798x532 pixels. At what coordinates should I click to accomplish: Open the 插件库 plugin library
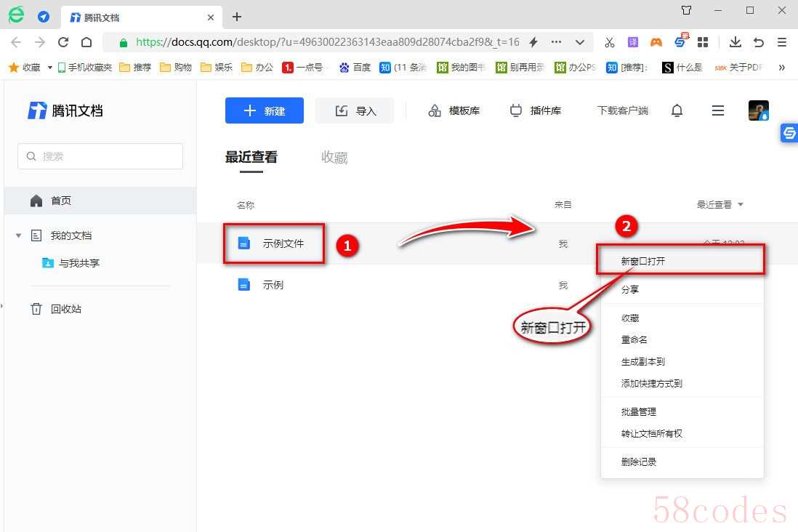(x=536, y=110)
